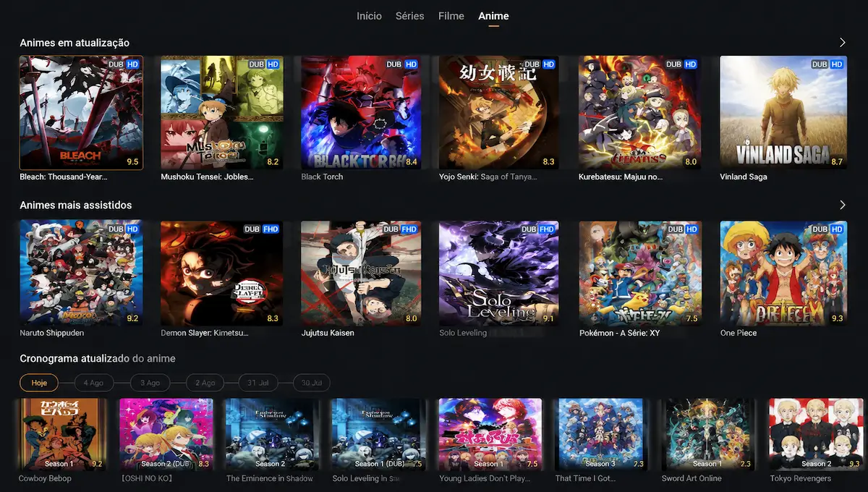Open the Yojo Senki poster
Viewport: 868px width, 492px height.
498,113
